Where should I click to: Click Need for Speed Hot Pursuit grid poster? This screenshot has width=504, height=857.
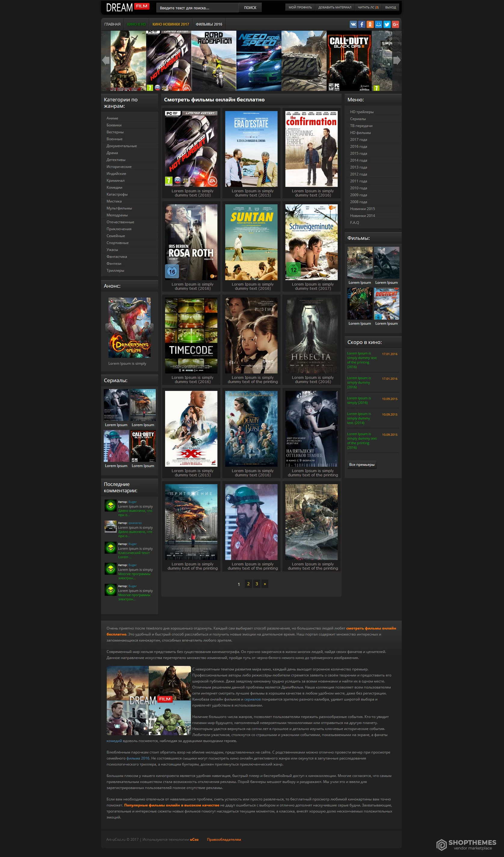[191, 149]
